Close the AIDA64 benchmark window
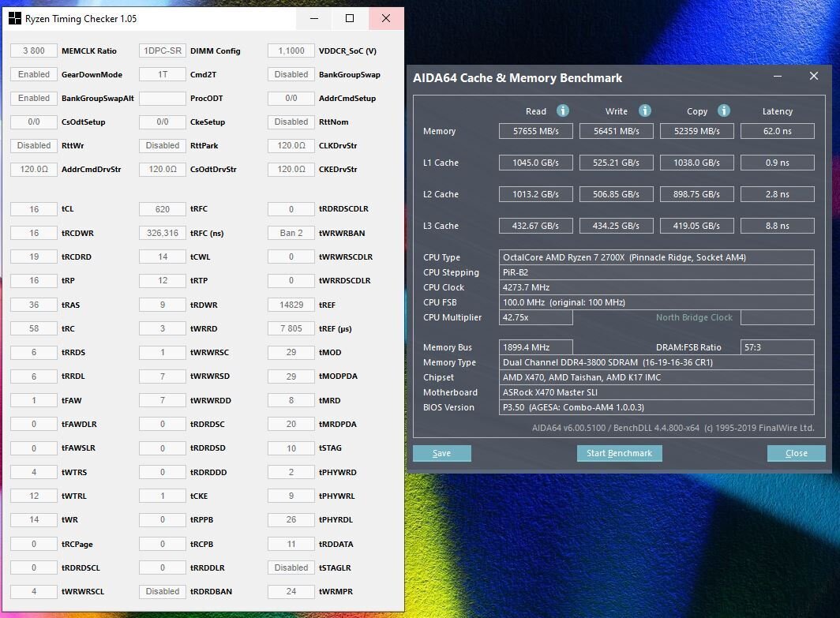 pyautogui.click(x=813, y=77)
